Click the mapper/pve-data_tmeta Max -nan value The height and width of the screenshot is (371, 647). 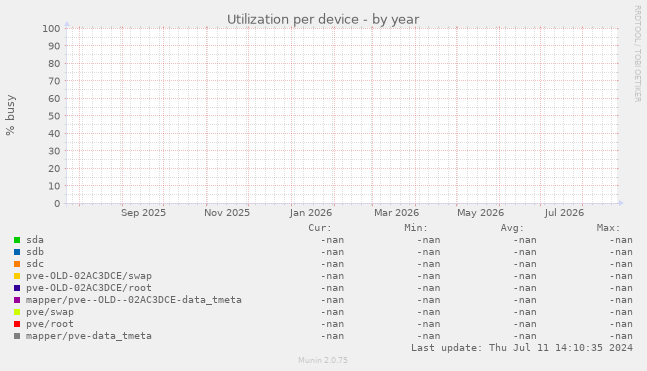click(x=621, y=336)
